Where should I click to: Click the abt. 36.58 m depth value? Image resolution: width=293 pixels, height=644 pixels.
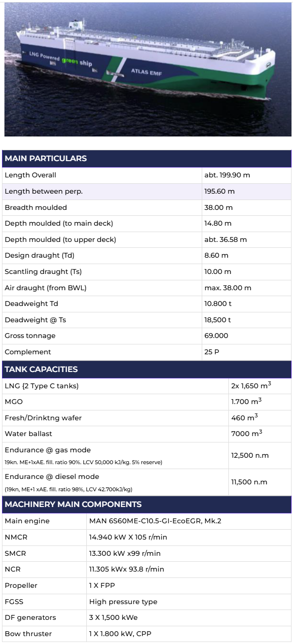coord(225,240)
